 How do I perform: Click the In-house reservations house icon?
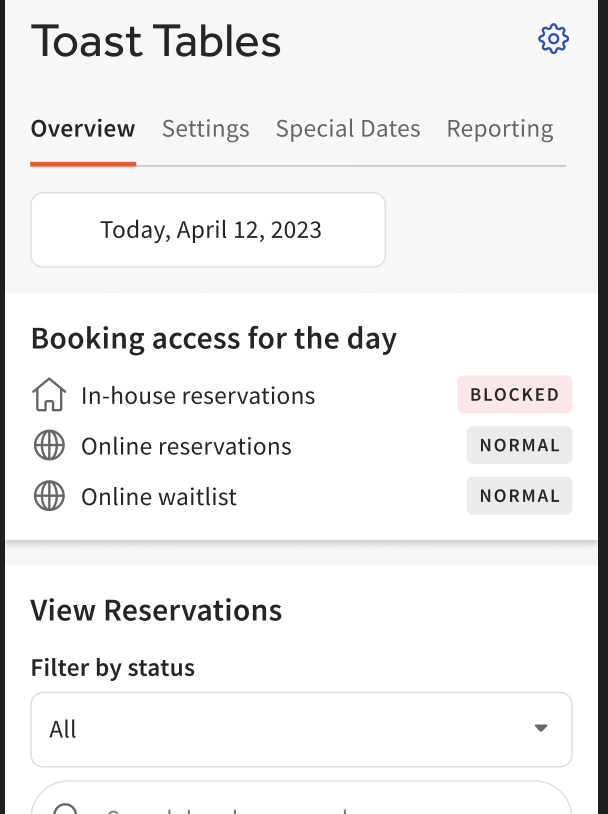pyautogui.click(x=48, y=395)
